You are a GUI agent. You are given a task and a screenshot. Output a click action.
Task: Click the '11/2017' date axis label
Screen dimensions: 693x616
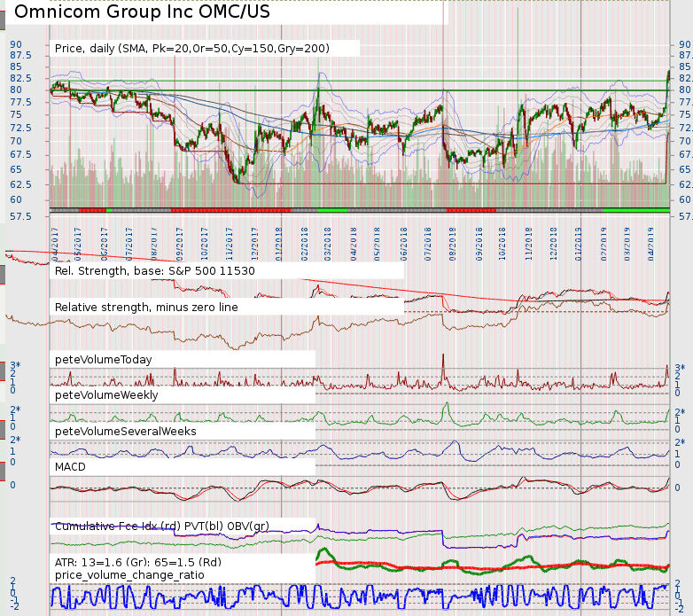coord(230,244)
